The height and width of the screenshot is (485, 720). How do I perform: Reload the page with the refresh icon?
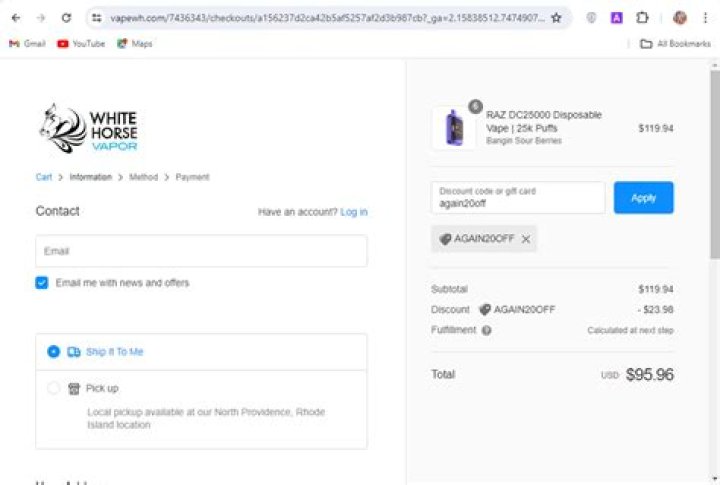click(x=66, y=18)
